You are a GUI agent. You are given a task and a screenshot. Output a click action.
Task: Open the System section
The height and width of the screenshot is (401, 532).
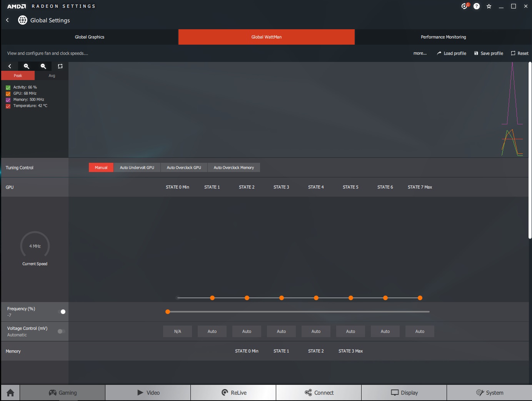(489, 393)
